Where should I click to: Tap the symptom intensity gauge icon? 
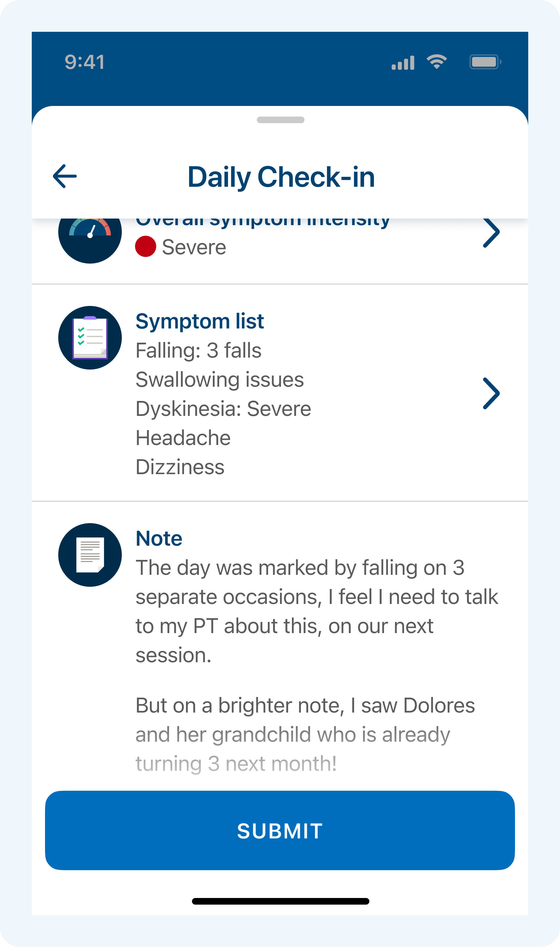click(90, 237)
